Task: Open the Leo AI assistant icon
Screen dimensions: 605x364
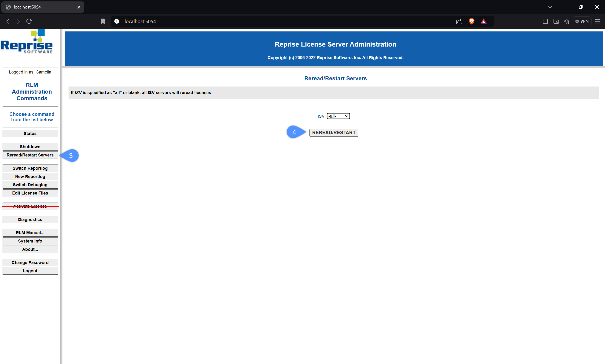Action: [x=566, y=21]
